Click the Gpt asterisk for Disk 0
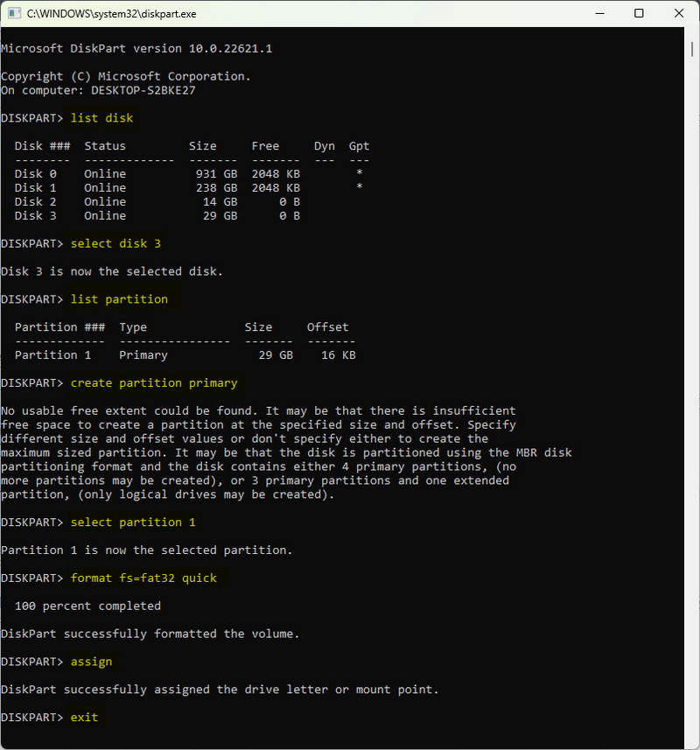Viewport: 700px width, 750px height. click(x=359, y=172)
